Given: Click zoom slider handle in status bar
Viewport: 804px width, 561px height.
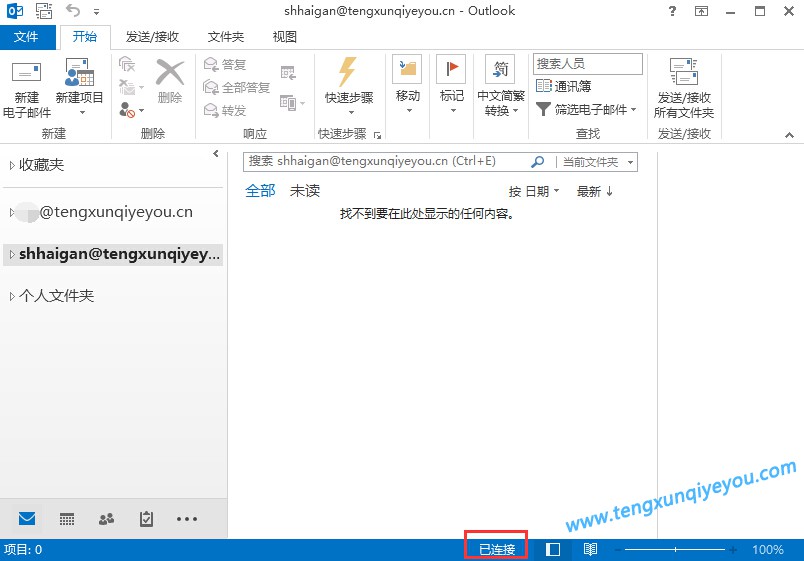Looking at the screenshot, I should [675, 550].
